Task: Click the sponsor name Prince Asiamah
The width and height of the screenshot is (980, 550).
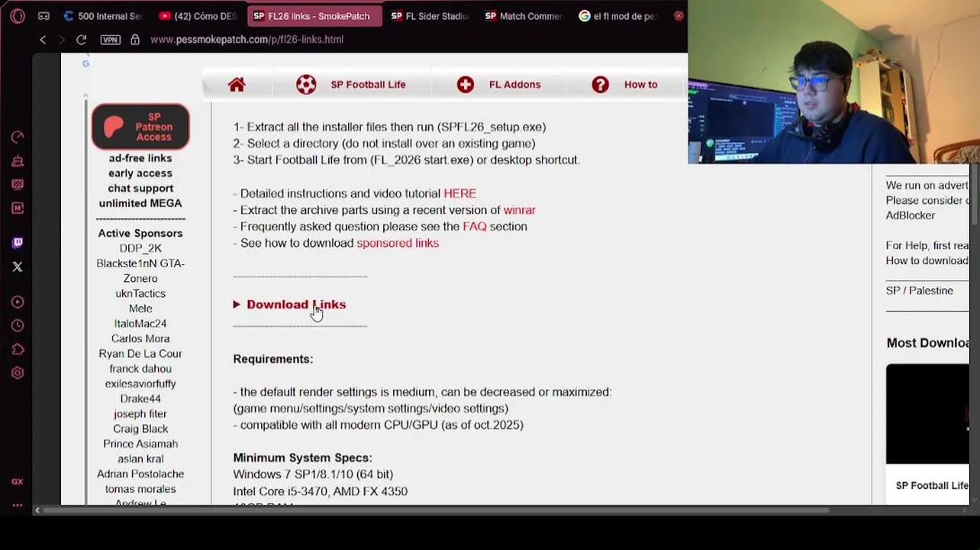Action: pyautogui.click(x=140, y=444)
